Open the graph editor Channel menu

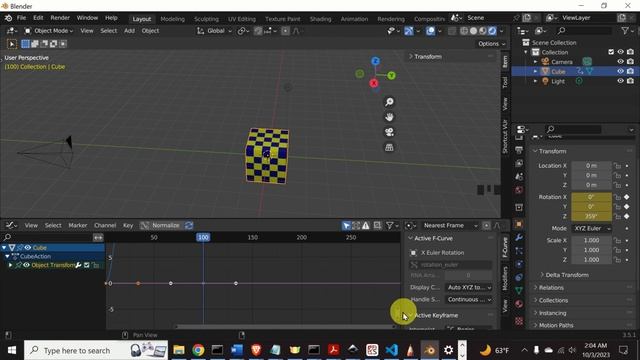(x=105, y=225)
